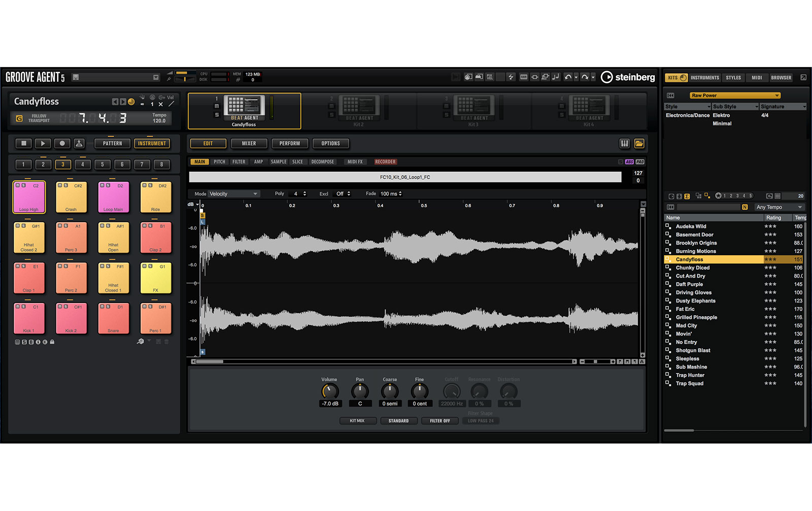Screen dimensions: 812x511
Task: Click the STANDARD quality button
Action: (x=399, y=421)
